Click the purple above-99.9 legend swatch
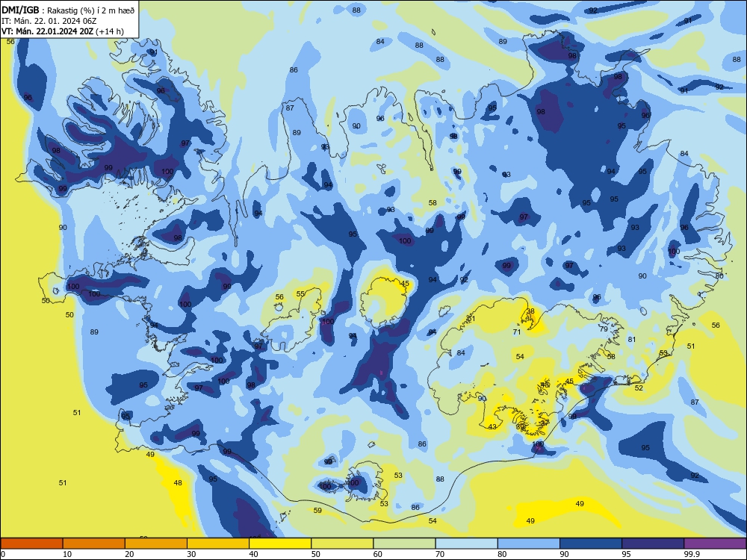 coord(715,544)
